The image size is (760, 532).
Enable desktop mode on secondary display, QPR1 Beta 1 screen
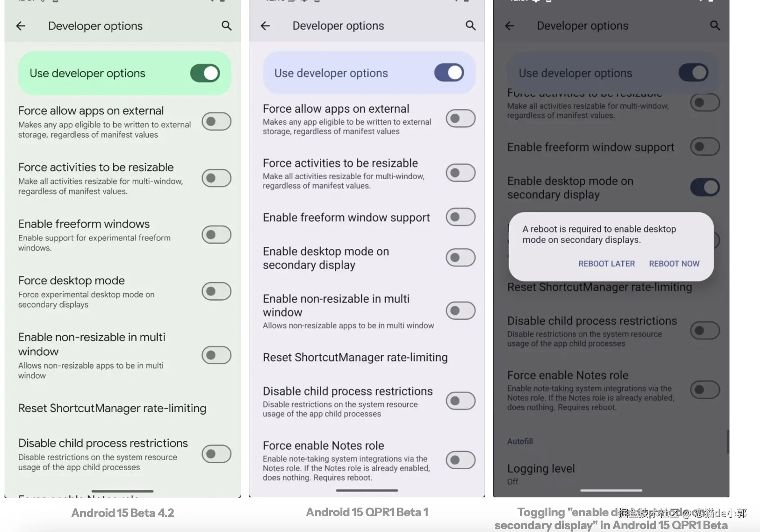pos(461,257)
